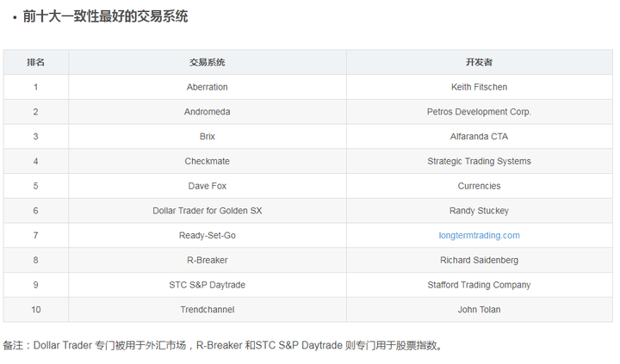Select the John Tolan cell

tap(480, 310)
